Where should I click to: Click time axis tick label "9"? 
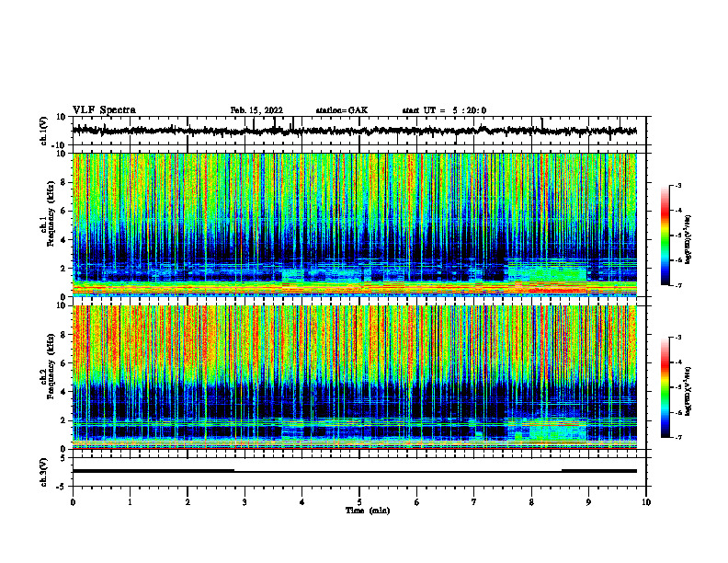588,502
